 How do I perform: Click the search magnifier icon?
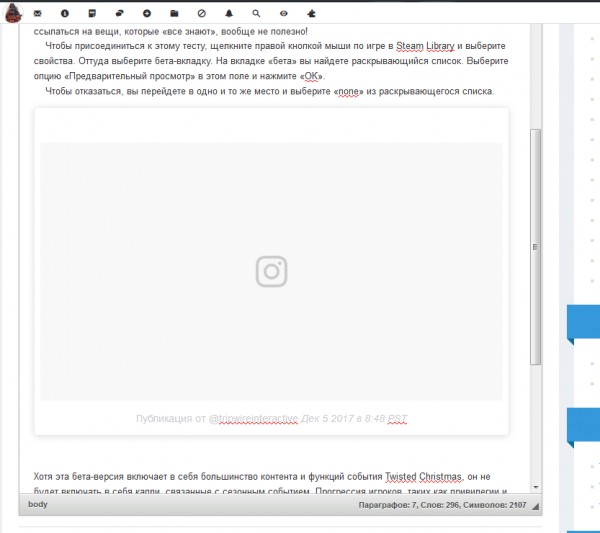pyautogui.click(x=256, y=13)
